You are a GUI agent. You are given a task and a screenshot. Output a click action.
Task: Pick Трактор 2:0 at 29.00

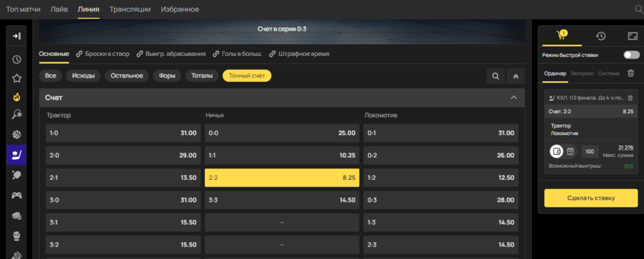coord(123,155)
